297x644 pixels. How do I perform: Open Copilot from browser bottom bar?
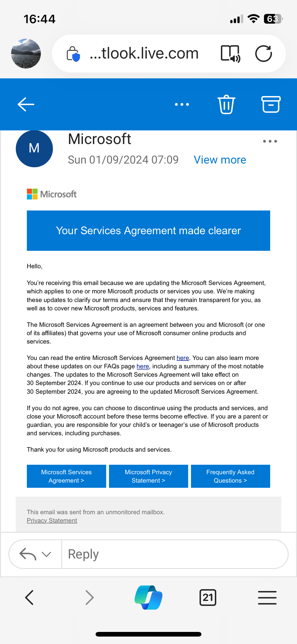[148, 597]
